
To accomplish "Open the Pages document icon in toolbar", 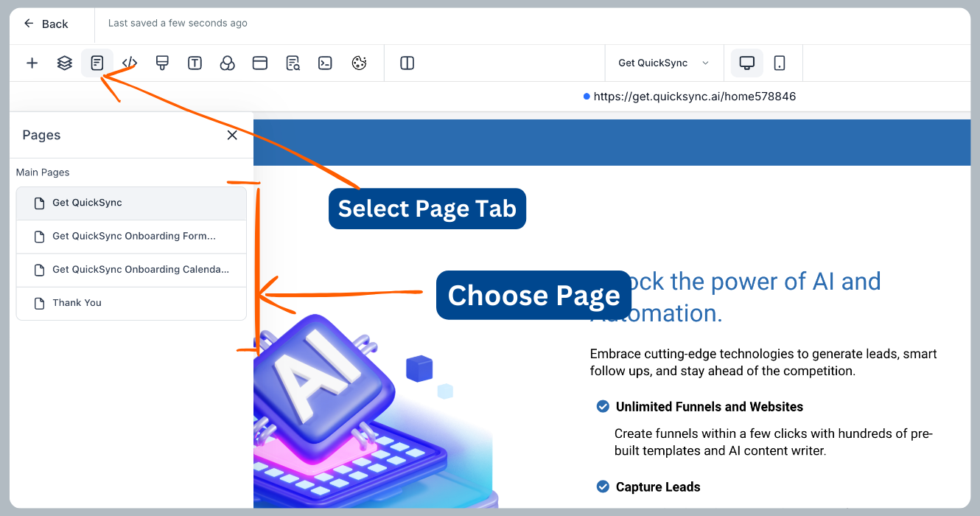I will (x=97, y=63).
